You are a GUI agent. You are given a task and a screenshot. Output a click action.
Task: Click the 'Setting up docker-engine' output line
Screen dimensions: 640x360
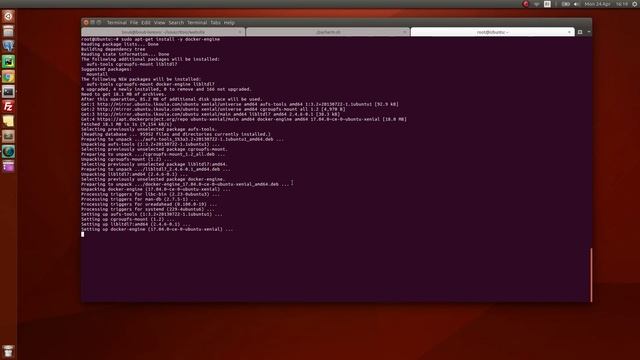tap(157, 229)
